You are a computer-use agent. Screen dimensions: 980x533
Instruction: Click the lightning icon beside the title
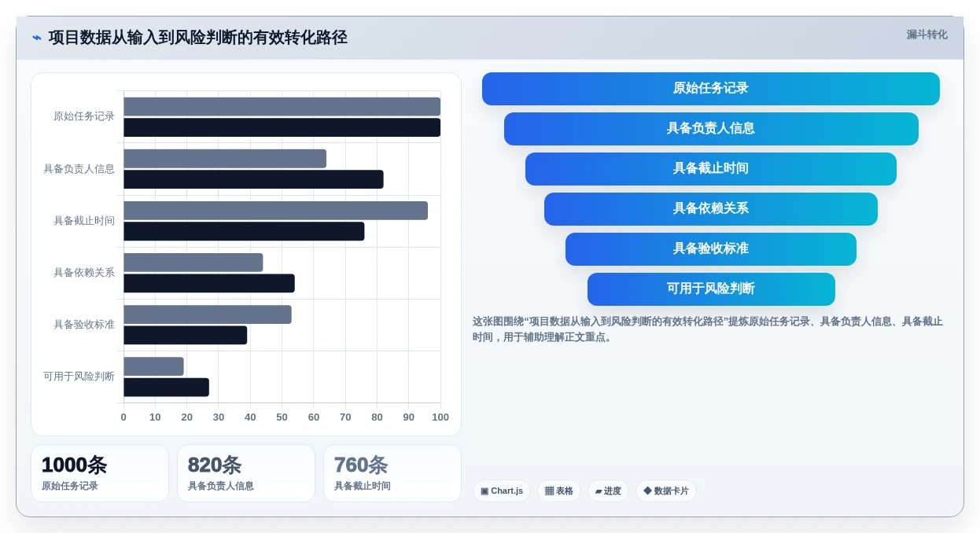(x=37, y=38)
